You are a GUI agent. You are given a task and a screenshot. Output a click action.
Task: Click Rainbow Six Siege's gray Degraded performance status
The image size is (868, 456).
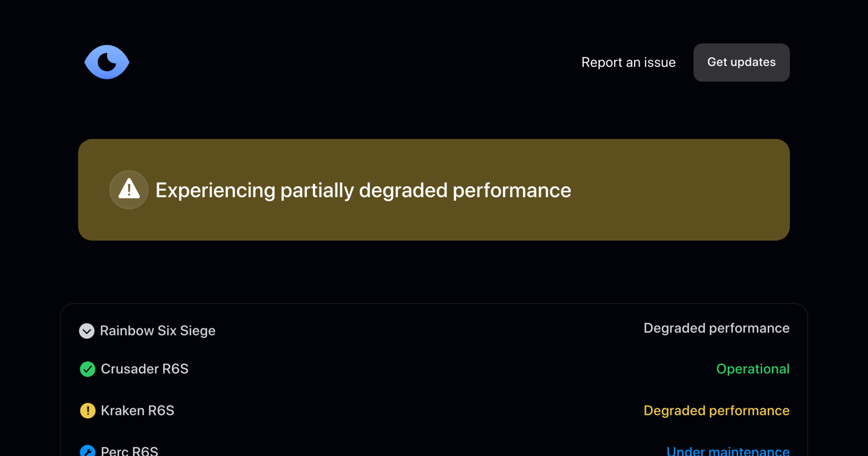[716, 328]
